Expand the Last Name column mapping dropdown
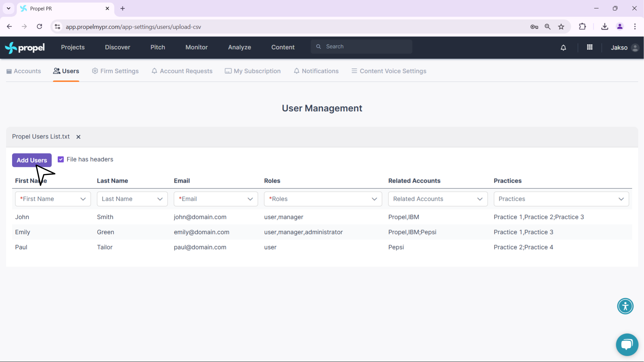The width and height of the screenshot is (644, 362). pyautogui.click(x=132, y=199)
